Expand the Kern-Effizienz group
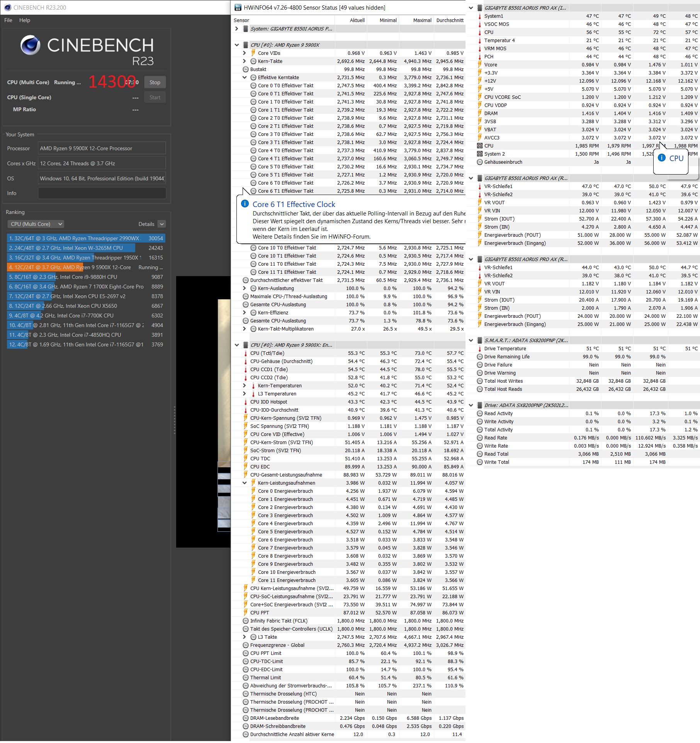700x743 pixels. (x=245, y=312)
